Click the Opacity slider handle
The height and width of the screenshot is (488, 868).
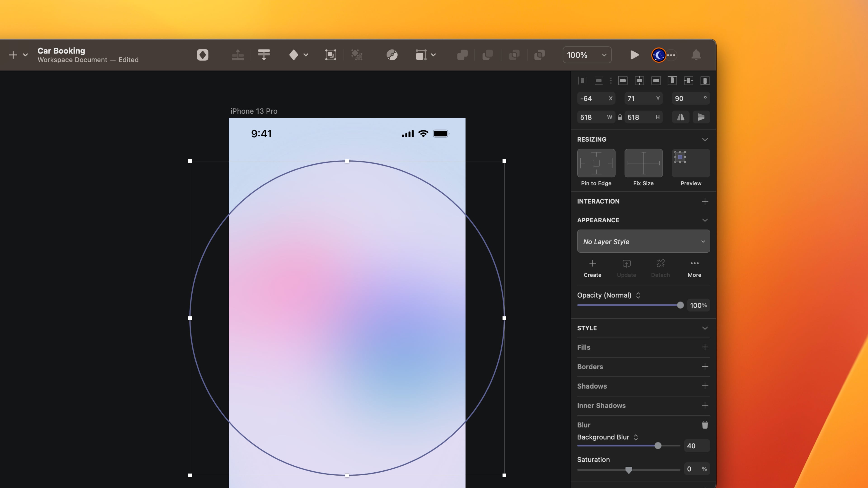[x=680, y=305]
